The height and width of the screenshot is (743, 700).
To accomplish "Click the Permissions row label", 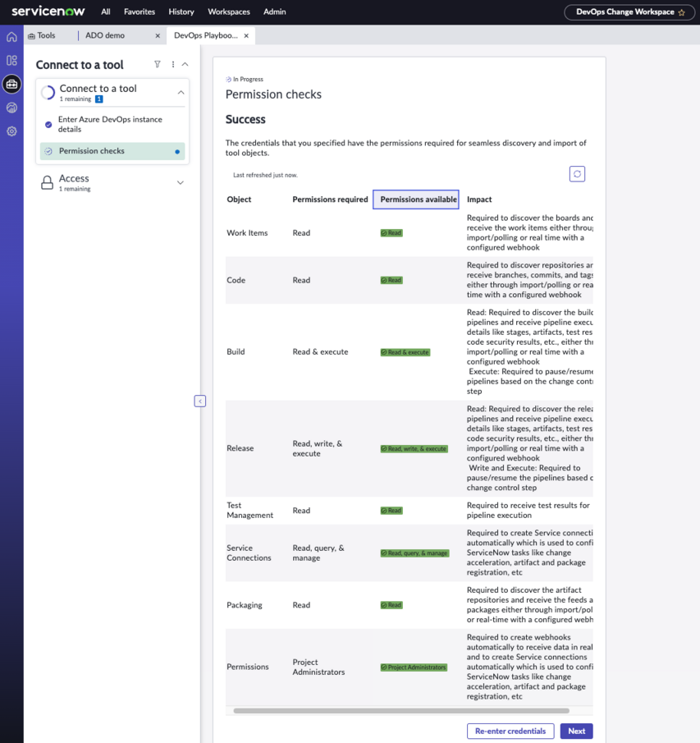I will (x=248, y=667).
